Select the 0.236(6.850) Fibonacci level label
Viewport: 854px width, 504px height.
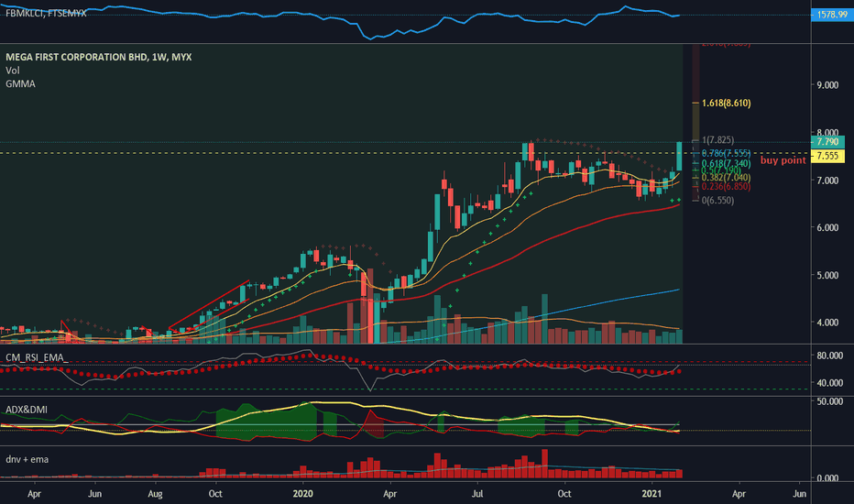coord(726,187)
